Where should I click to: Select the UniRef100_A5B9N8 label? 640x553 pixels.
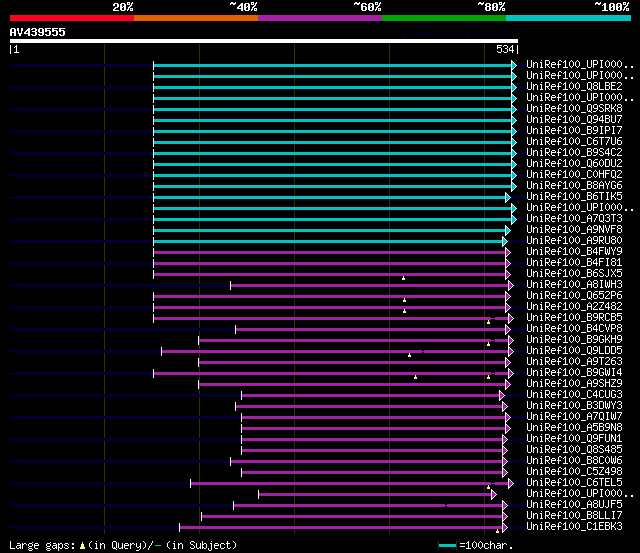[x=574, y=428]
